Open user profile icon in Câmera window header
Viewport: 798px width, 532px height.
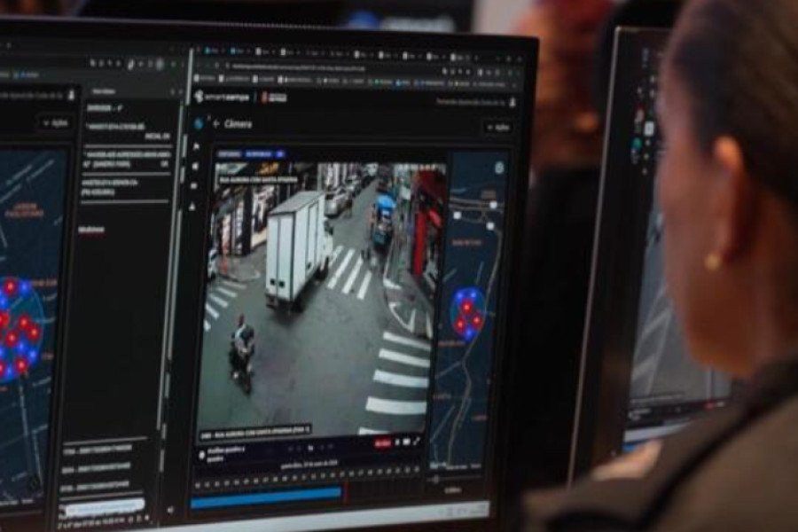[x=512, y=102]
